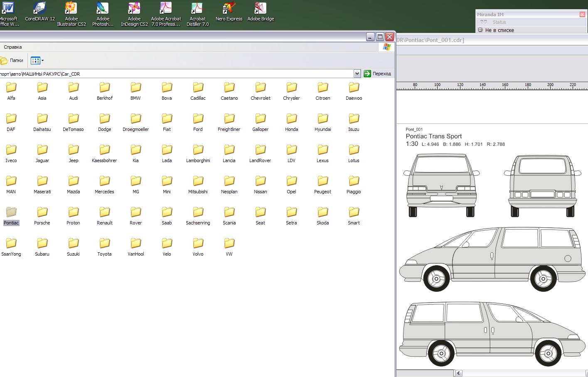Viewport: 588px width, 377px height.
Task: Open Adobe Acrobat 7.0 Professional shortcut
Action: 166,14
